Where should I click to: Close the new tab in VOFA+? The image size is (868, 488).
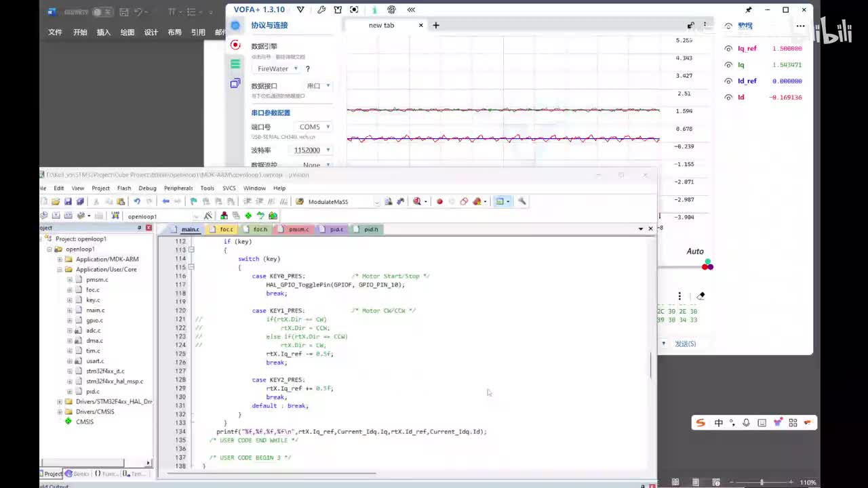[x=420, y=26]
